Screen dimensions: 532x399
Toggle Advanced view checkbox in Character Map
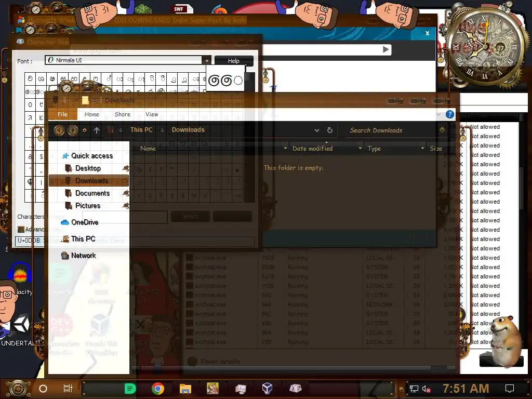click(21, 229)
